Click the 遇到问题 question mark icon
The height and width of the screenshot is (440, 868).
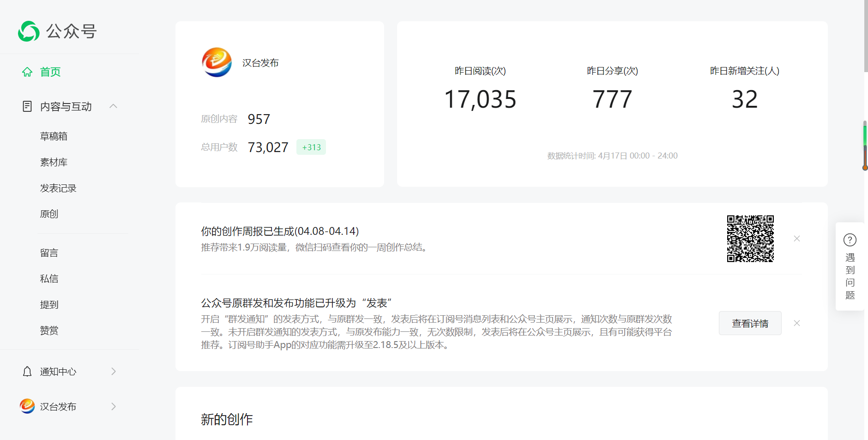850,240
